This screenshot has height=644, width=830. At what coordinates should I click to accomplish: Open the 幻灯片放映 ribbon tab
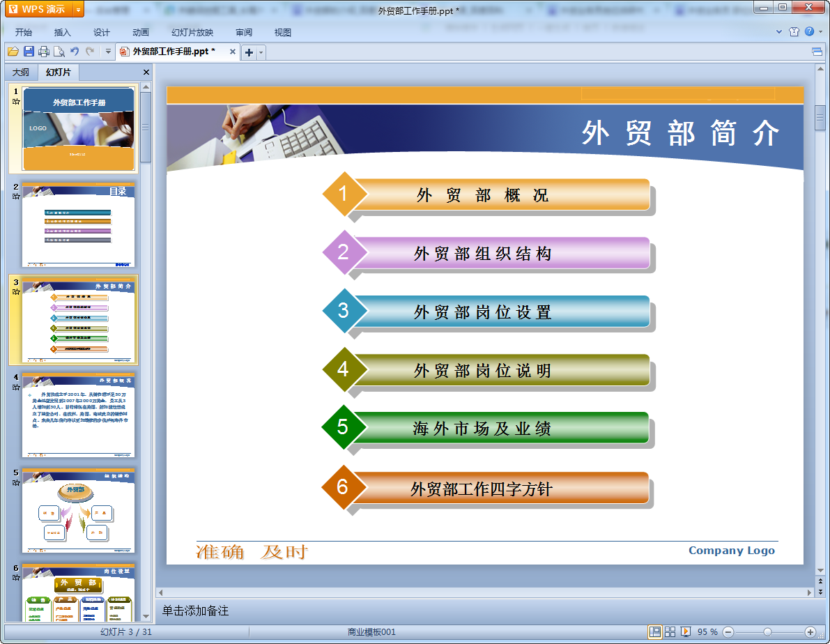(x=192, y=32)
